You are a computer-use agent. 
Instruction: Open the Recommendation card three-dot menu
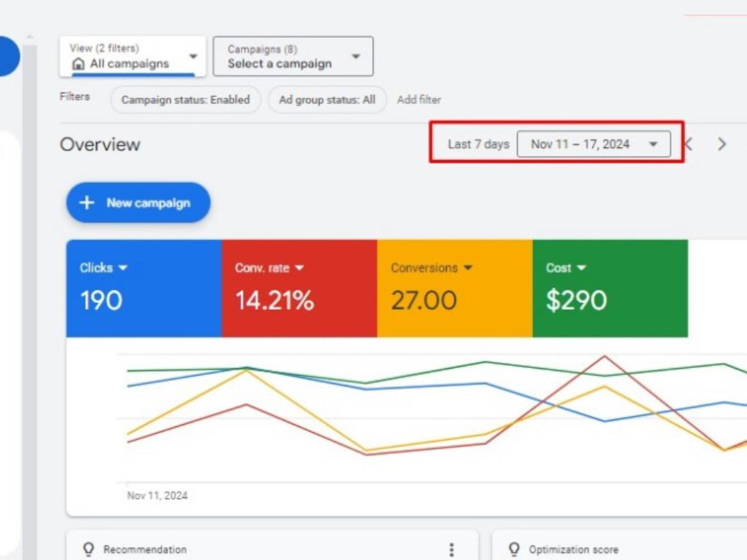(451, 550)
